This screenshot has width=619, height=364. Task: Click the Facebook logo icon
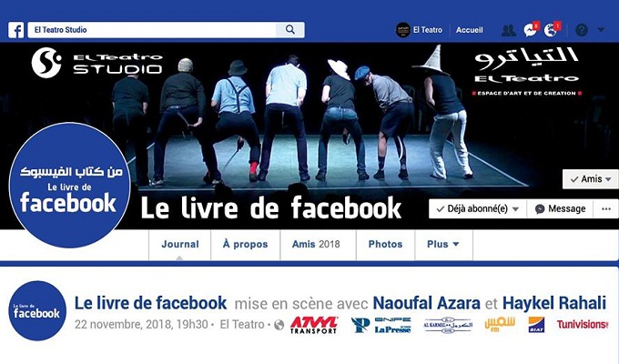pyautogui.click(x=16, y=30)
